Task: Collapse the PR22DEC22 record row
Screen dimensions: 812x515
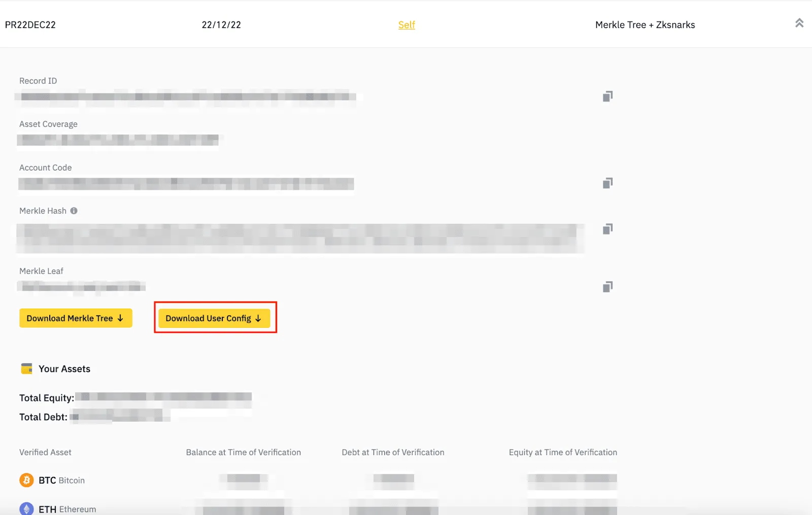Action: (x=799, y=23)
